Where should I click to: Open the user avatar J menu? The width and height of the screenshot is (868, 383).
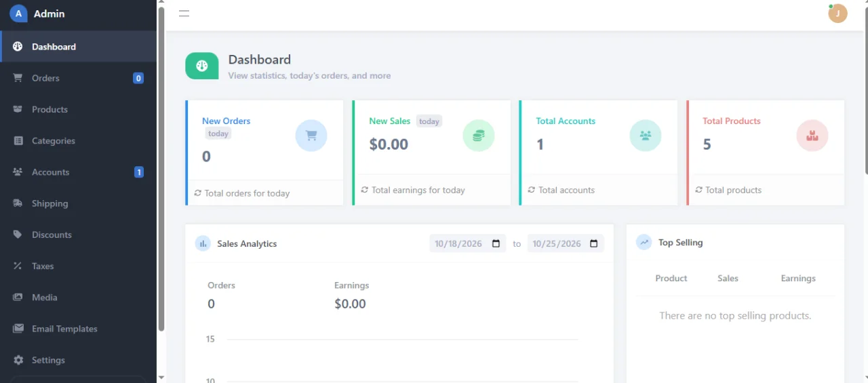click(x=837, y=13)
